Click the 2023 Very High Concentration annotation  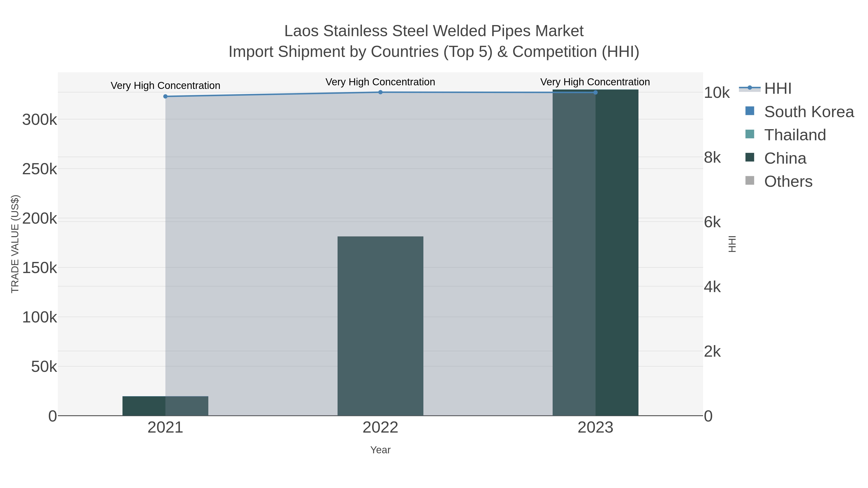click(x=595, y=82)
